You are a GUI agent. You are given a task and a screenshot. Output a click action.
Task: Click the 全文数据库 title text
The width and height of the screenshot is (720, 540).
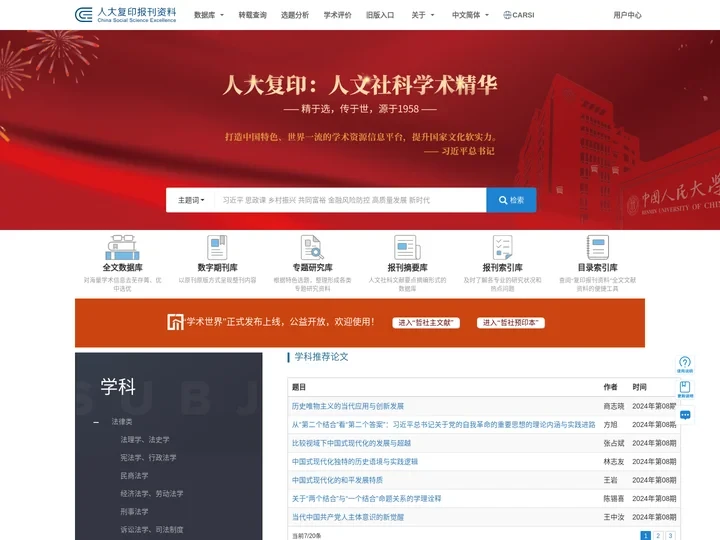(123, 267)
